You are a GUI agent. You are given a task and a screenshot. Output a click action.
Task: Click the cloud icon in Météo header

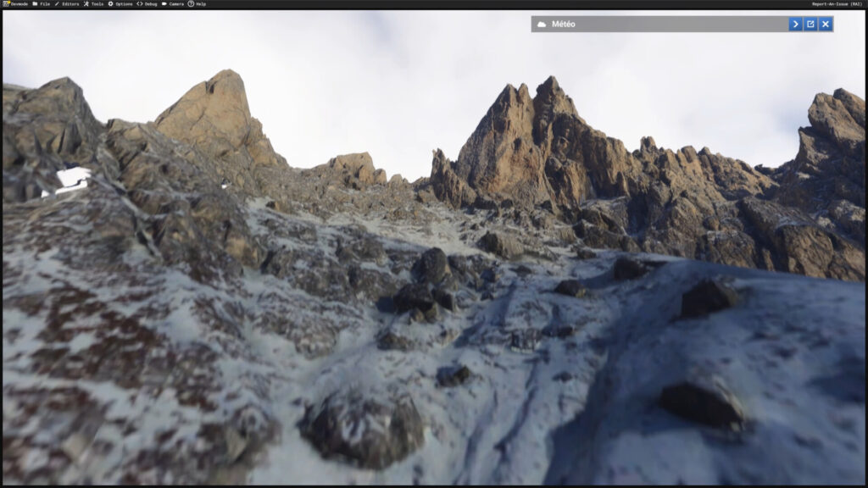click(542, 25)
